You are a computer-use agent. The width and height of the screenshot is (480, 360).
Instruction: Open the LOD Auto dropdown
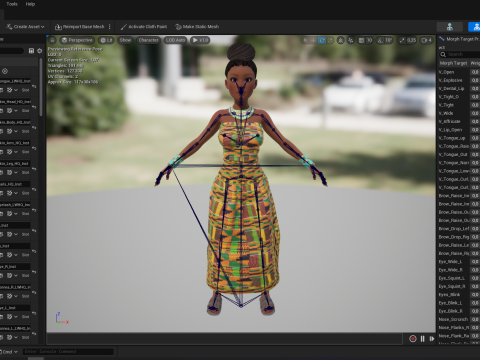pos(175,40)
